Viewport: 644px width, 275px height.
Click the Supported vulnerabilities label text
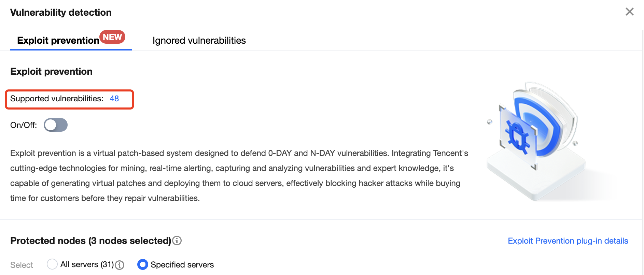click(x=57, y=99)
